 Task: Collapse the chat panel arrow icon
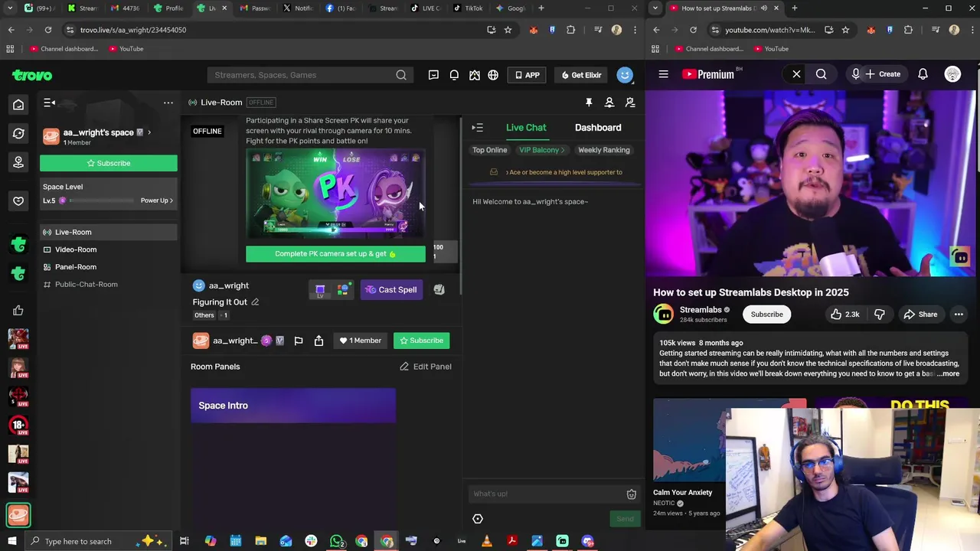pos(477,128)
